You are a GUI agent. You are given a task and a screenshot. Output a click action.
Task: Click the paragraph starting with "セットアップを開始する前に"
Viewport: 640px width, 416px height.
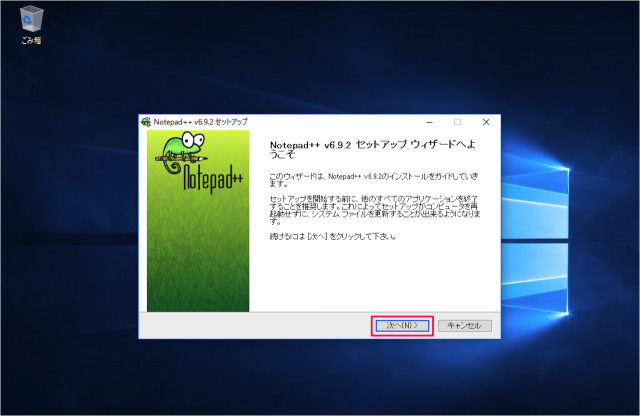click(x=375, y=210)
